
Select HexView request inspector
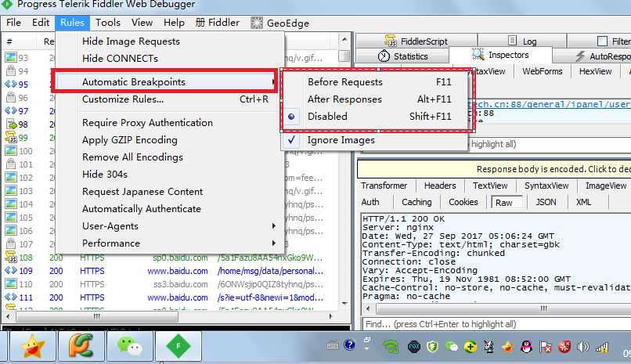coord(595,71)
